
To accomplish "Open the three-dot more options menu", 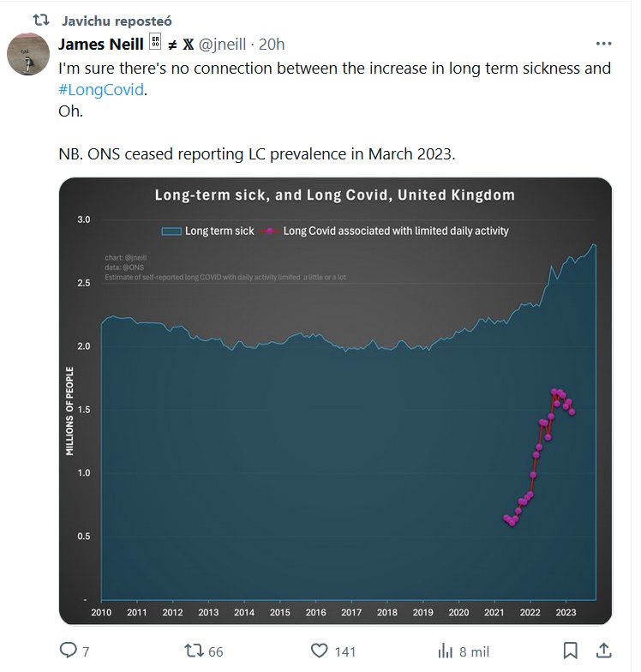I will [603, 44].
